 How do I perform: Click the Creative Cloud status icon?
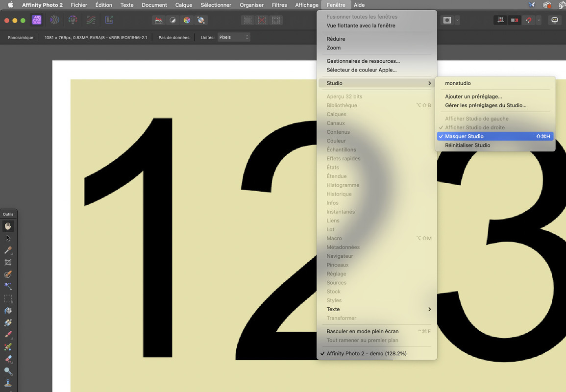[547, 5]
